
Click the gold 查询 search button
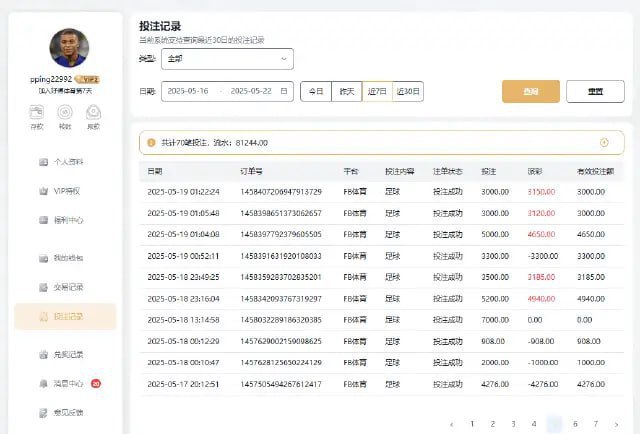530,91
